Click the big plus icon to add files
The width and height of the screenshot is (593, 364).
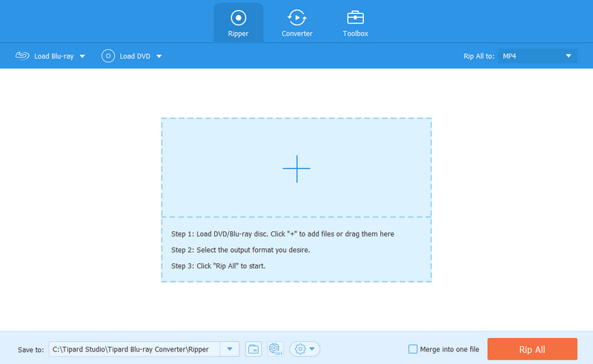point(296,169)
